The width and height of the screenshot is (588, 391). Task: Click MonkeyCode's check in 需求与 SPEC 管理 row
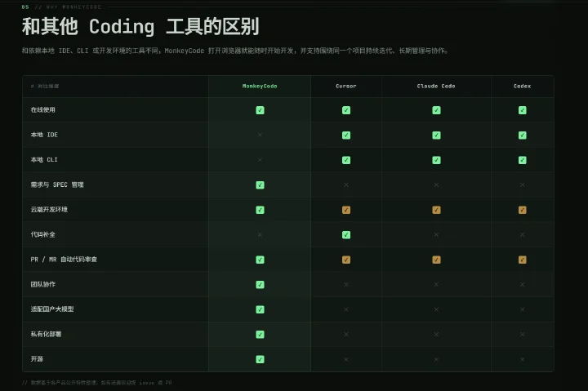point(260,184)
